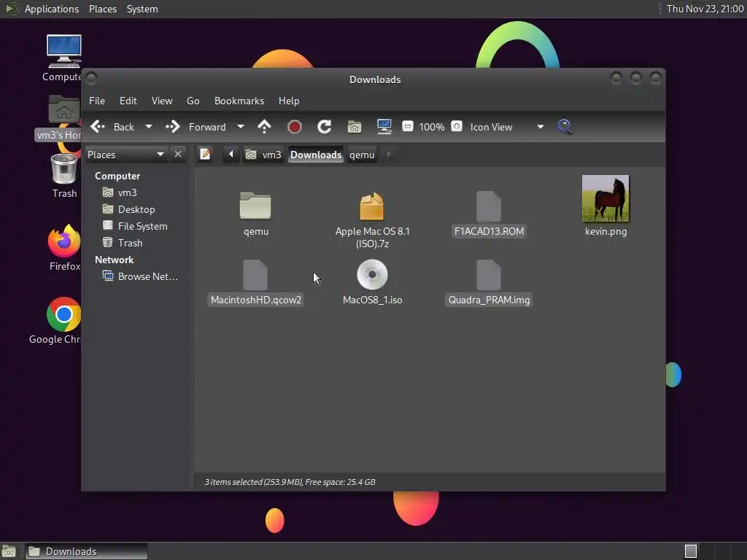Open the Places side pane dropdown
The image size is (747, 560).
point(125,155)
